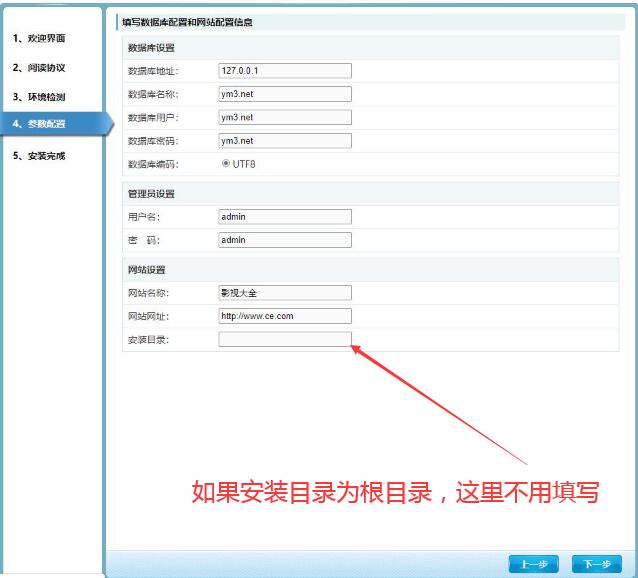Proceed with the 下一步 button
This screenshot has height=578, width=638.
tap(597, 564)
